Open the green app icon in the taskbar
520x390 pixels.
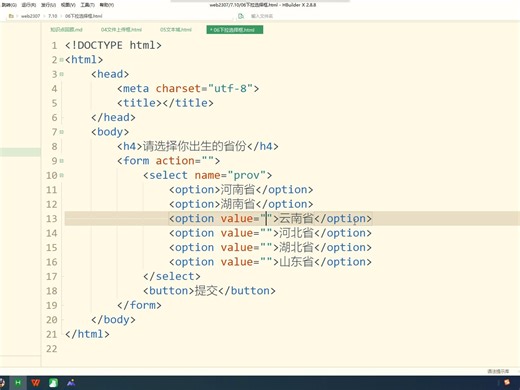coord(53,383)
